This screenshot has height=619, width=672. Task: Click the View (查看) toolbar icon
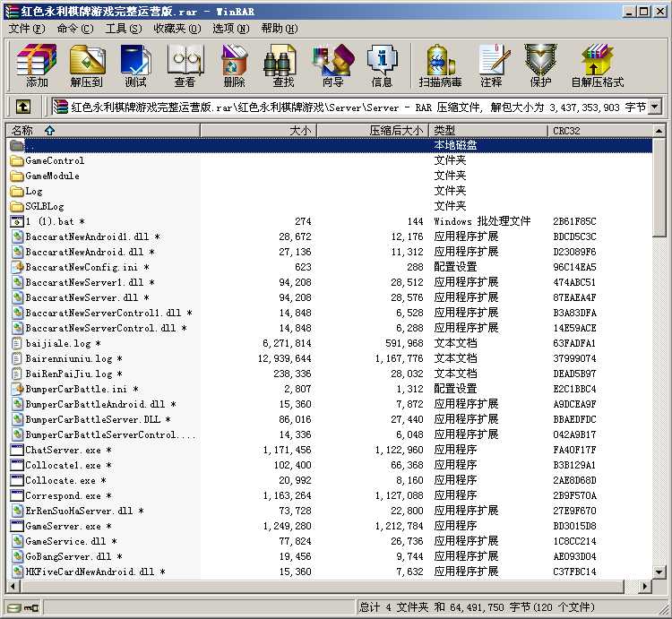click(185, 65)
